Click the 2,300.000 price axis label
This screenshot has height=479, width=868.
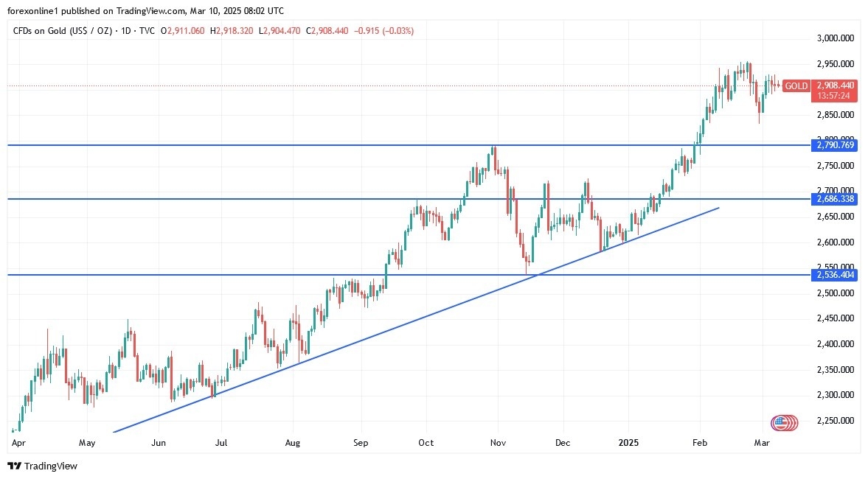(836, 395)
